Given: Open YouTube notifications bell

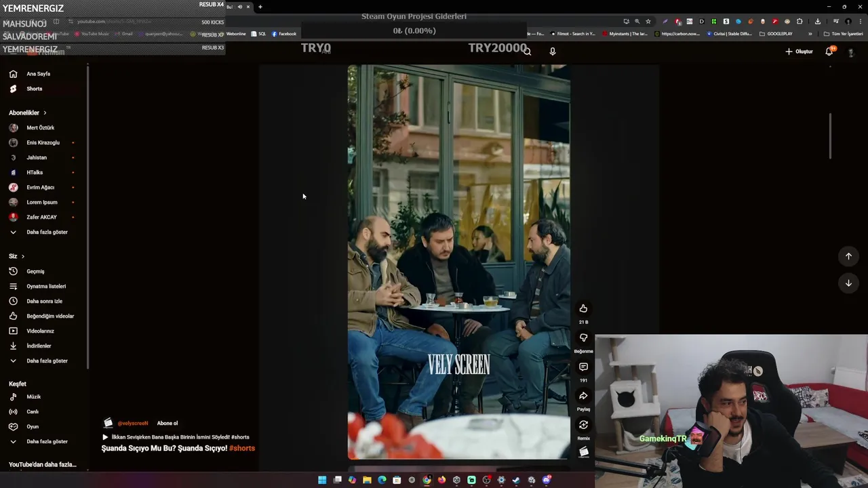Looking at the screenshot, I should click(829, 52).
